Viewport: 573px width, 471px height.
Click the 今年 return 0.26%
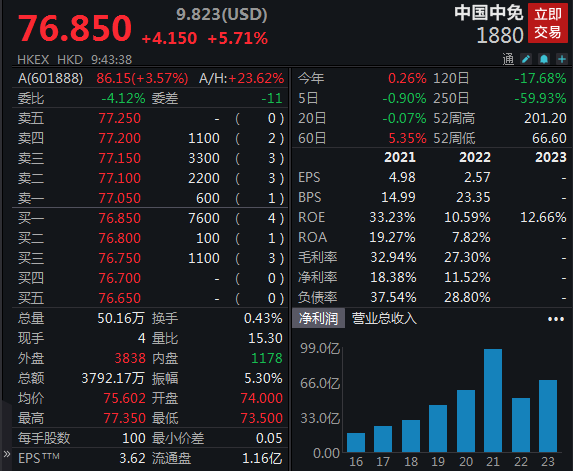(x=407, y=78)
